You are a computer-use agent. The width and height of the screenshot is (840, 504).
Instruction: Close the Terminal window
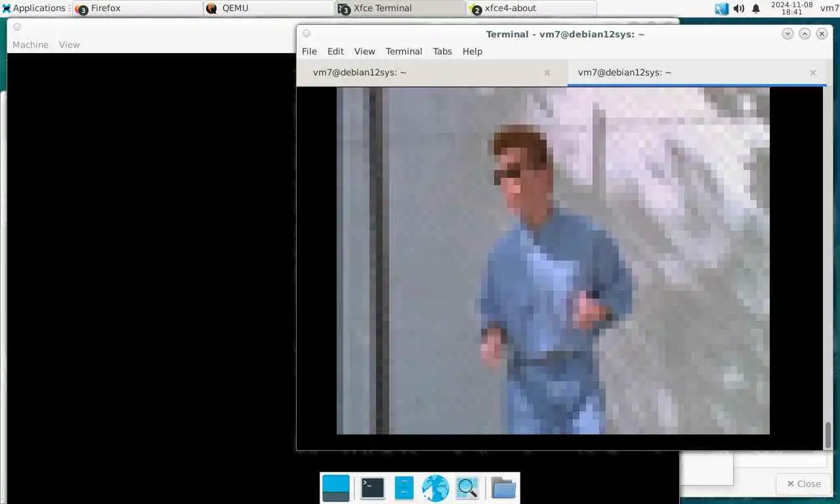coord(822,33)
